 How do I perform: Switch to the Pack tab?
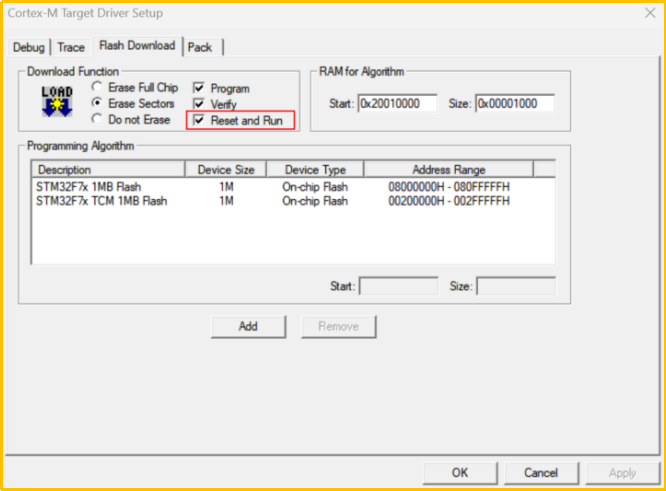coord(200,47)
